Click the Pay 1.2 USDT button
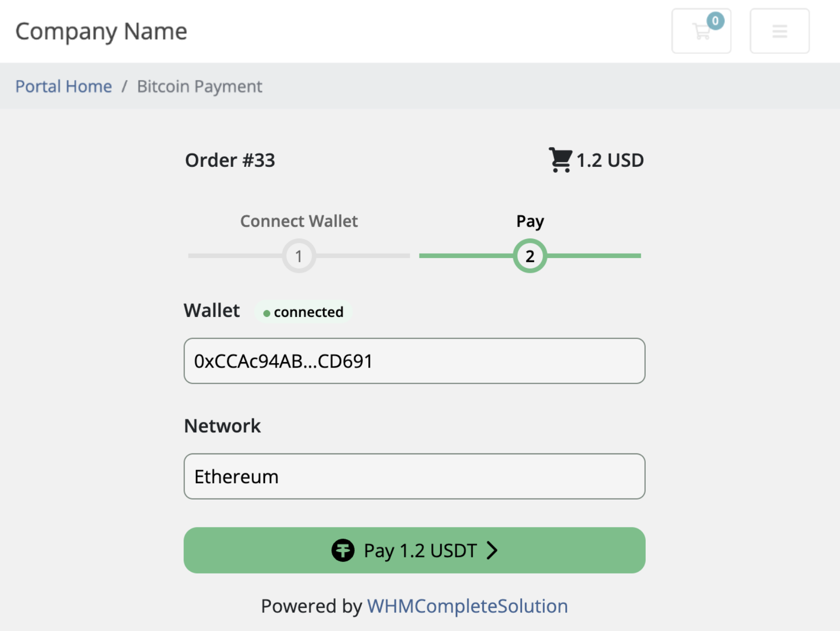This screenshot has width=840, height=631. pyautogui.click(x=415, y=550)
